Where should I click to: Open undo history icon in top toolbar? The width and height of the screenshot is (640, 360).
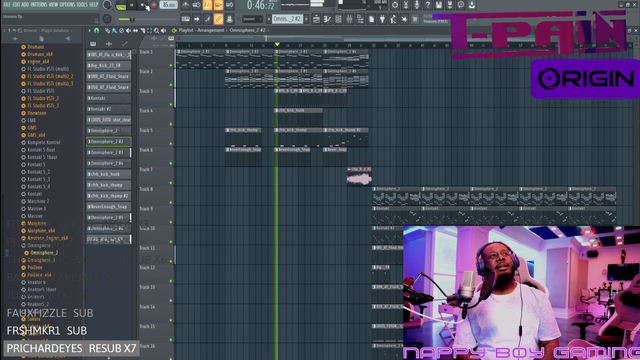[x=395, y=5]
